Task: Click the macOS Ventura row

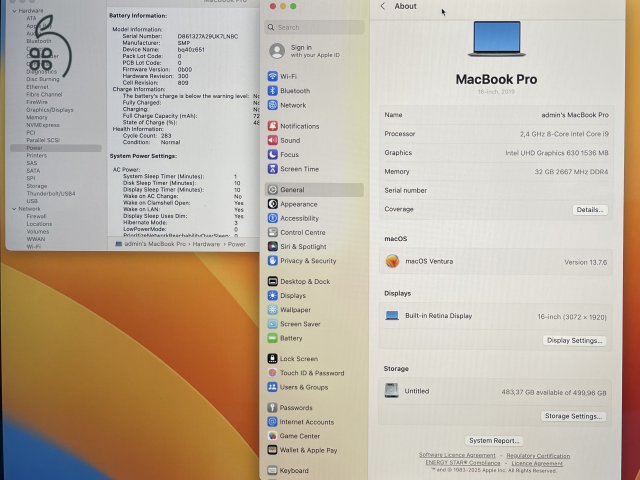Action: [496, 262]
